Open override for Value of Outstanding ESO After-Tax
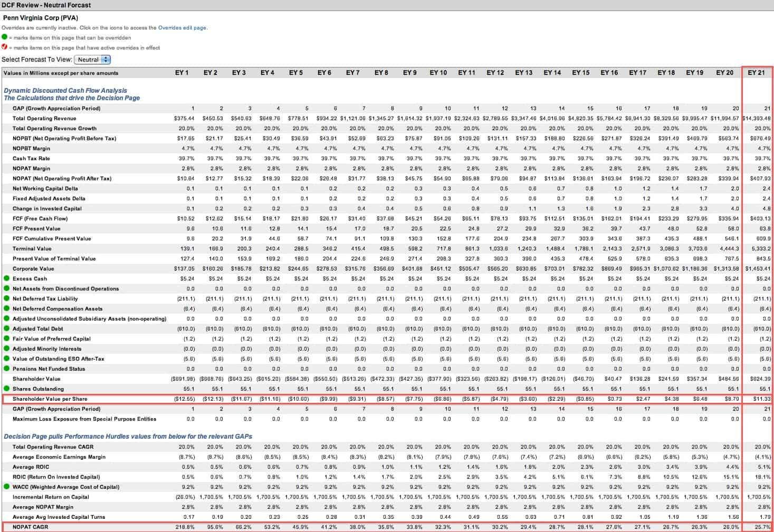 coord(6,359)
